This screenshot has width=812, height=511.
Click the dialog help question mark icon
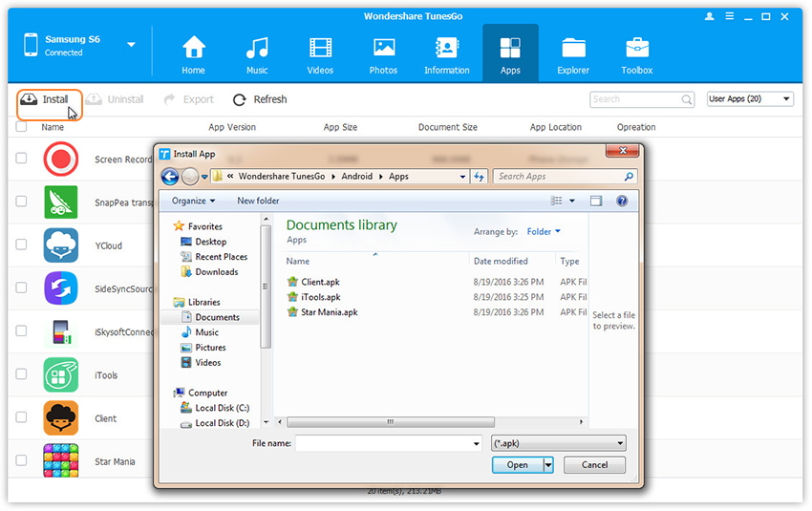(x=622, y=201)
